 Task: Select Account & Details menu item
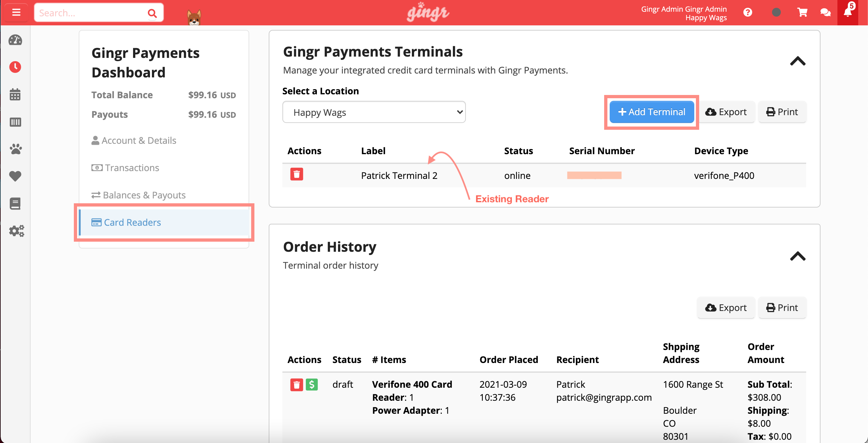coord(134,141)
